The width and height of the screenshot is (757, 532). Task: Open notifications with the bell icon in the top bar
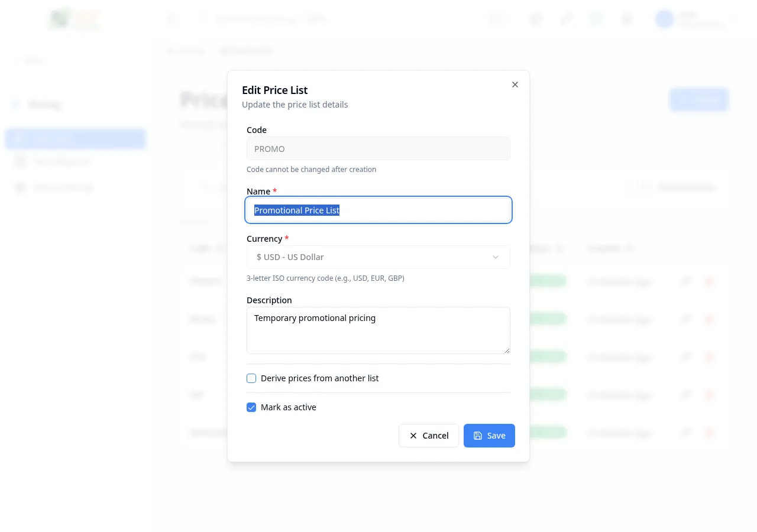pos(626,19)
